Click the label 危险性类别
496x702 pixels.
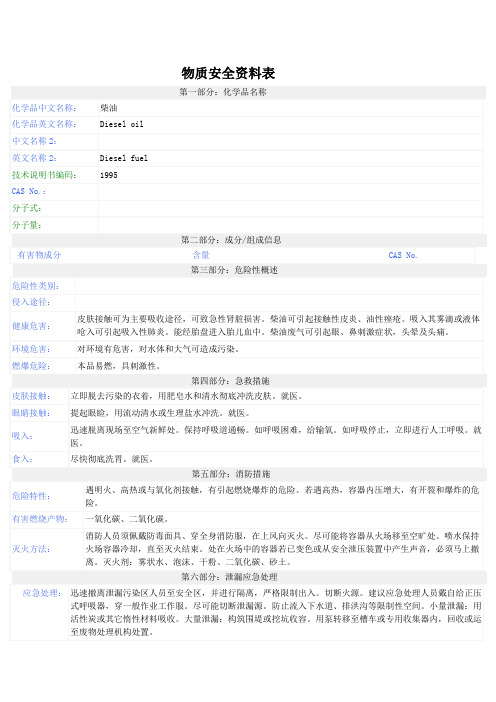point(35,286)
